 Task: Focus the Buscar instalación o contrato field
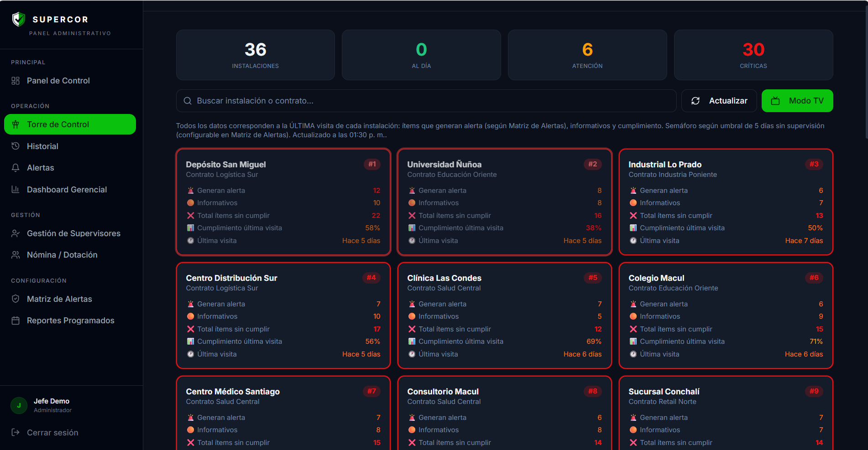[x=426, y=101]
